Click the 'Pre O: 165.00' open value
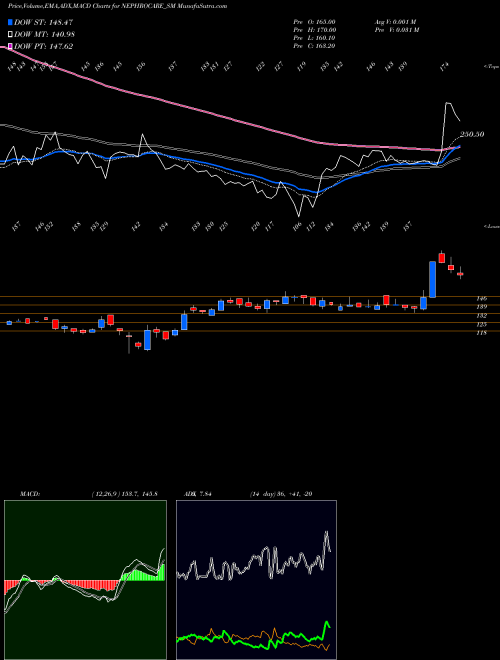This screenshot has height=660, width=500. [314, 22]
